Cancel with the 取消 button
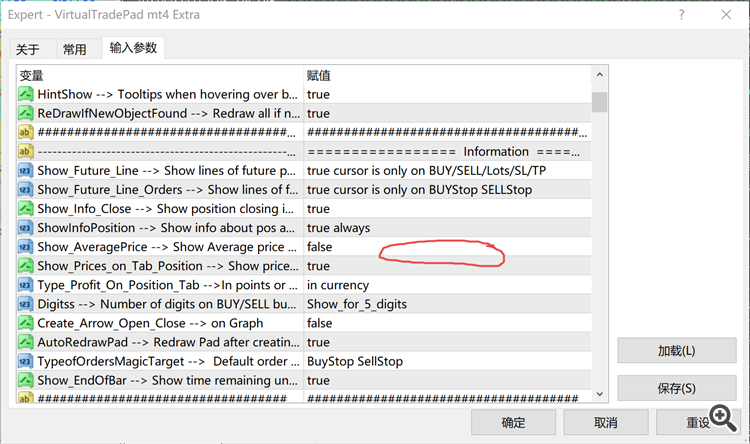 (606, 422)
